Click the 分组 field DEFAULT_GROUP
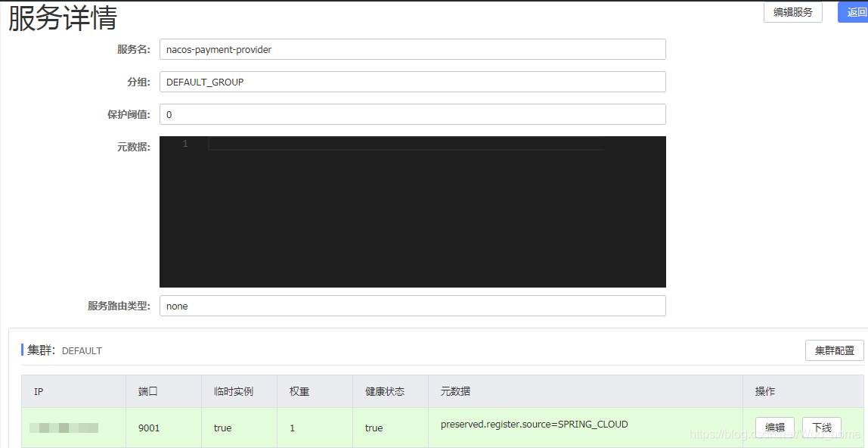Screen dimensions: 868x448 point(412,82)
